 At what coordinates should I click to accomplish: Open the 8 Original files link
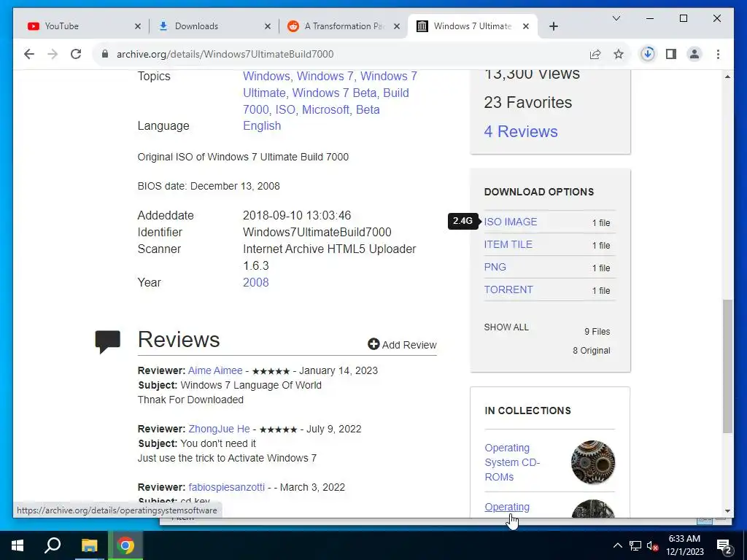pos(591,351)
